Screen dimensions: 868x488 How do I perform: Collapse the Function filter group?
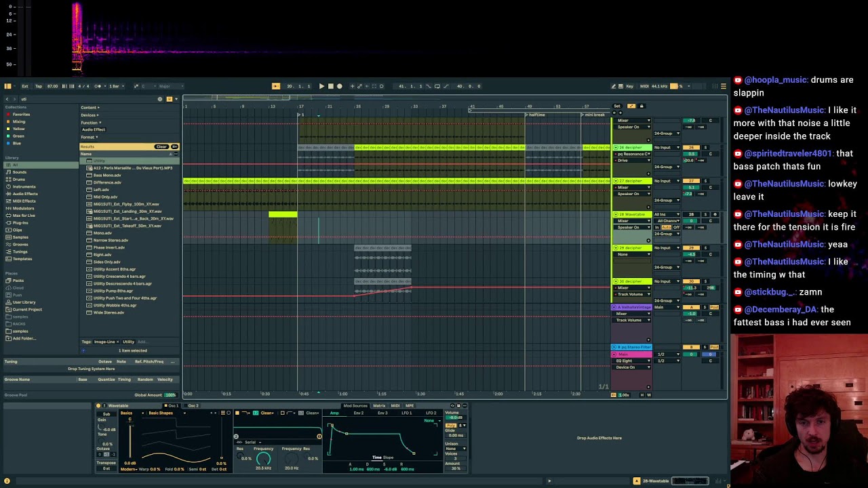pos(90,122)
